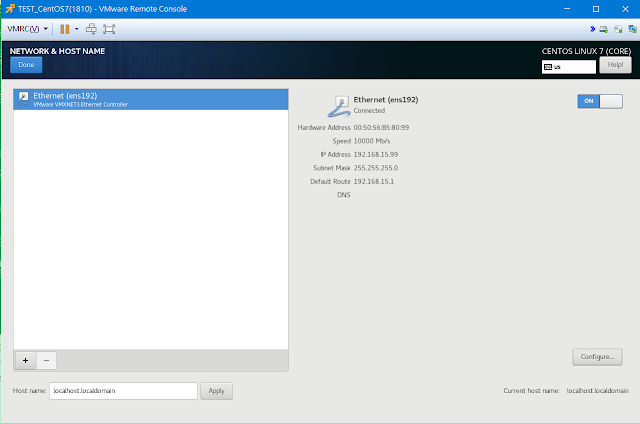The image size is (640, 424).
Task: Click default route 192.168.15.1 value
Action: pyautogui.click(x=373, y=182)
